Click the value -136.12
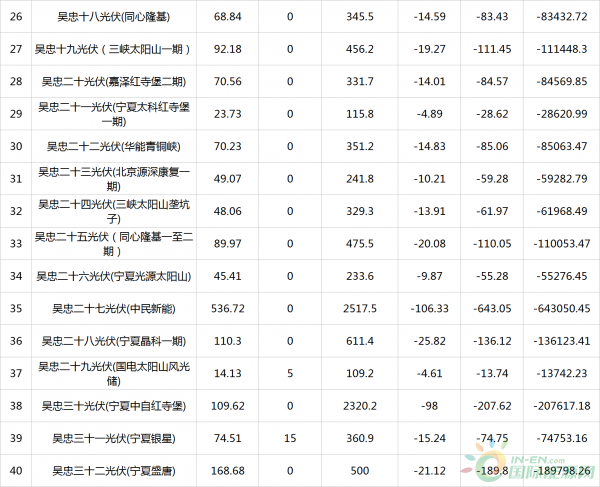600x487 pixels. (492, 341)
